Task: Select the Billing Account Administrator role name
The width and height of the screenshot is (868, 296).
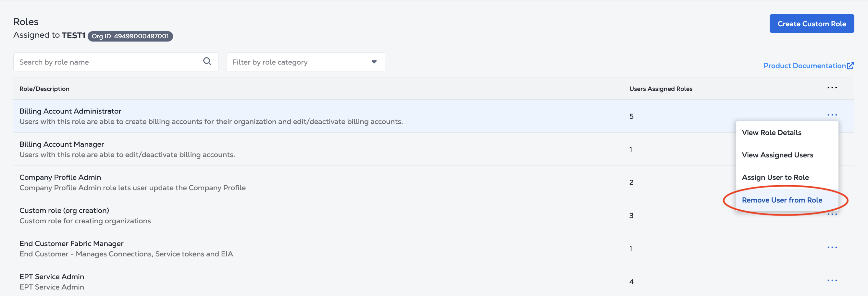Action: pyautogui.click(x=70, y=111)
